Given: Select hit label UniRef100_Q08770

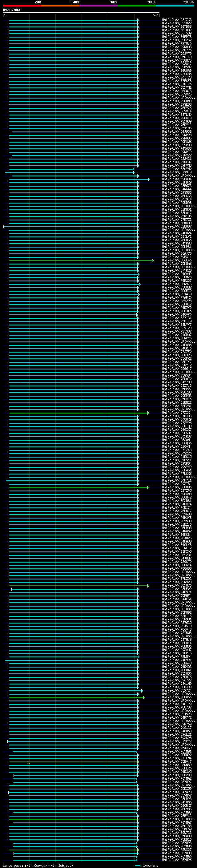Looking at the screenshot, I should coord(177,50).
